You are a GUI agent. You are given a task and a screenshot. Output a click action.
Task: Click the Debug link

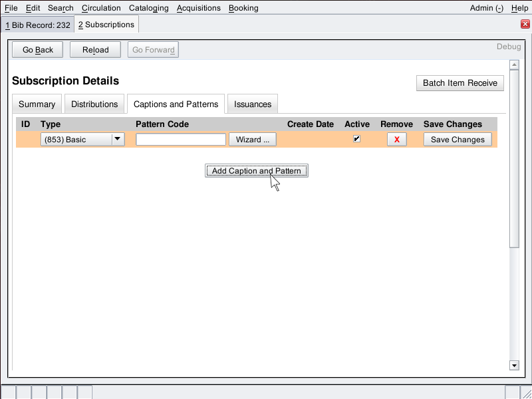click(x=509, y=47)
